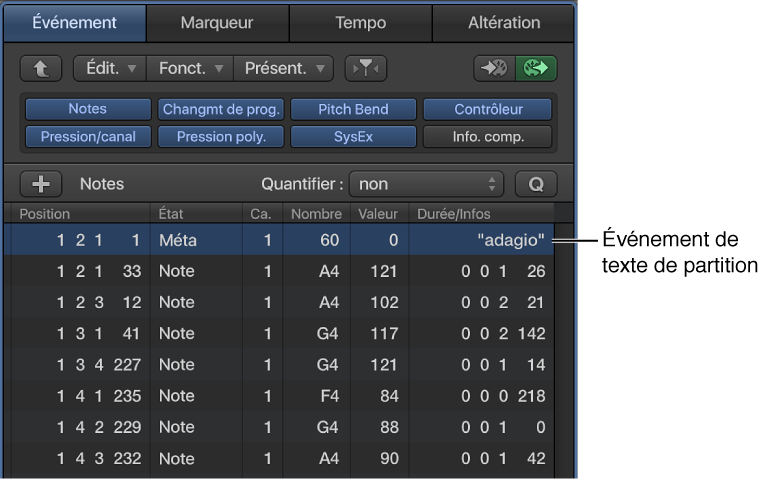This screenshot has height=482, width=760.
Task: Click the catch playhead filter icon
Action: point(365,69)
